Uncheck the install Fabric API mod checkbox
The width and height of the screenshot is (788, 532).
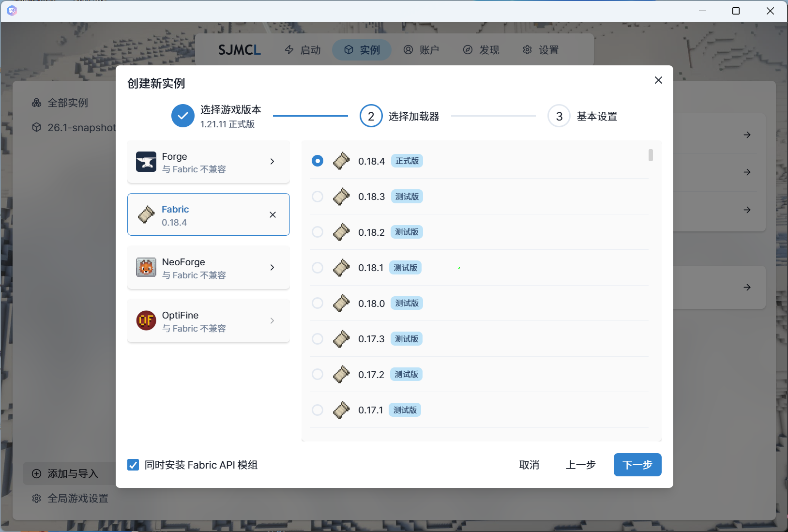coord(133,465)
